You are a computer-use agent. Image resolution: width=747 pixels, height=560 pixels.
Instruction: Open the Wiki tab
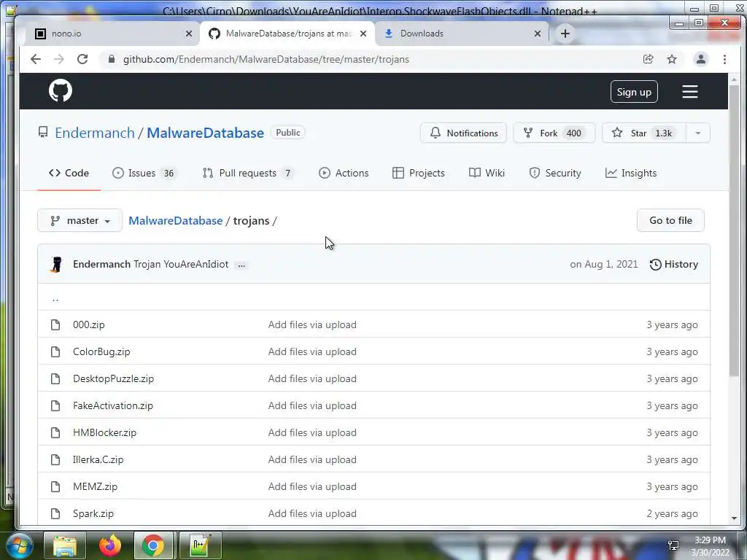pos(487,173)
